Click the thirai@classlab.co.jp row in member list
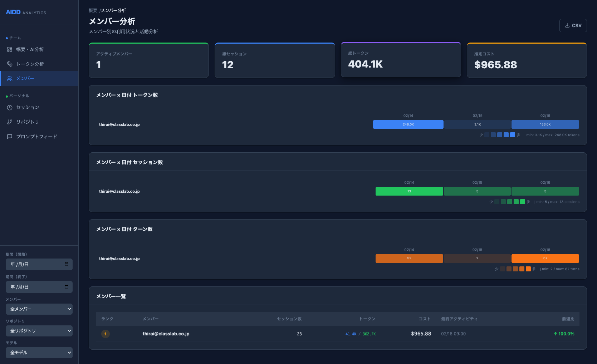Screen dimensions: 597x364 [166, 334]
